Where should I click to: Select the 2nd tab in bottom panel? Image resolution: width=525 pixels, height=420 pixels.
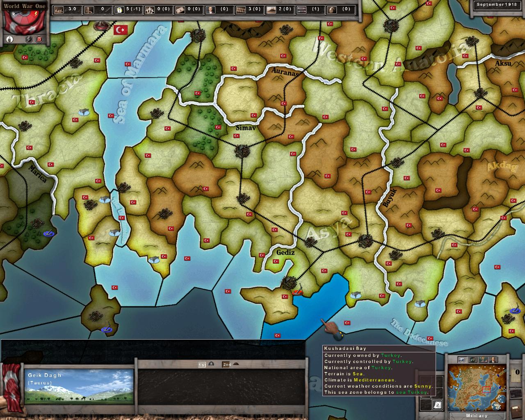click(227, 364)
